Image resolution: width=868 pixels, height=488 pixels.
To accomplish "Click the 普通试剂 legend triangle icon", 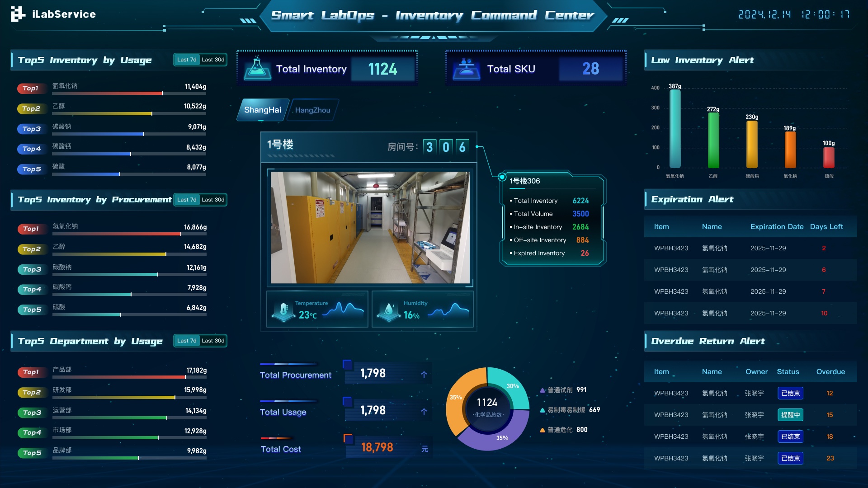I will pos(542,390).
